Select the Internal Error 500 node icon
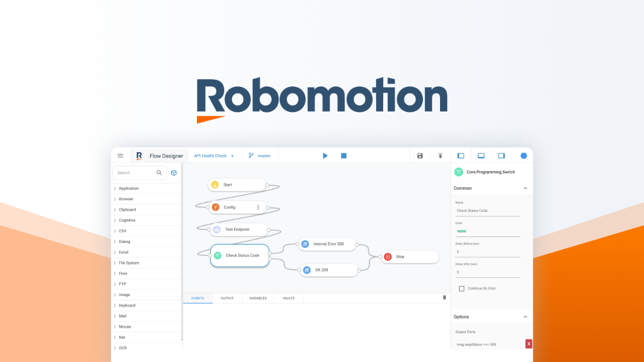Viewport: 644px width, 362px height. pyautogui.click(x=305, y=244)
